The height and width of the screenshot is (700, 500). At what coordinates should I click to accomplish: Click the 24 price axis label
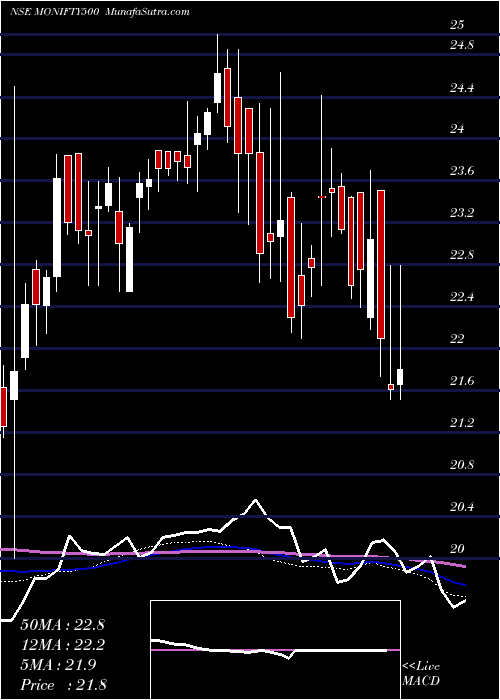click(x=457, y=129)
